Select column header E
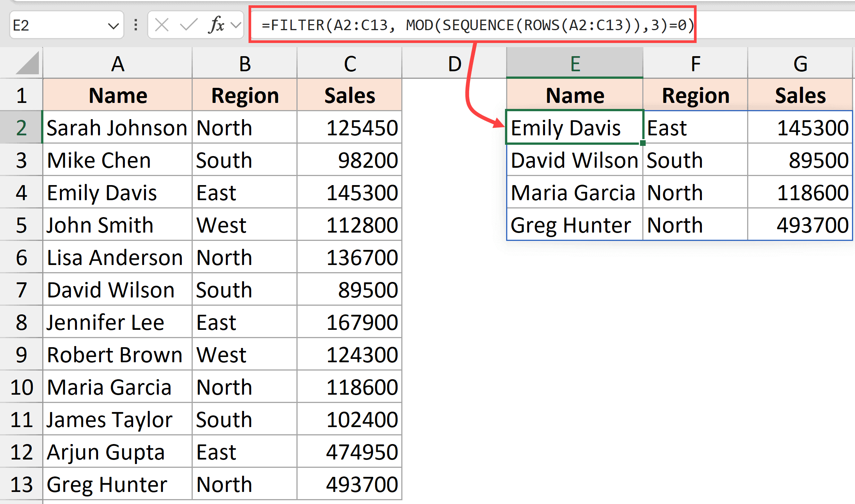 click(x=574, y=63)
